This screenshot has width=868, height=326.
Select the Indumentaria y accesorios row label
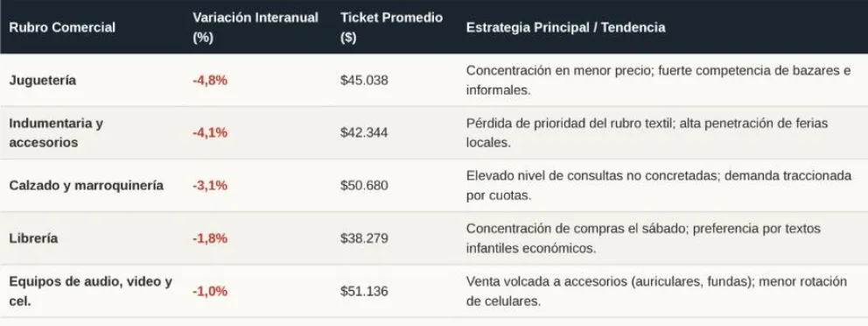tap(56, 133)
